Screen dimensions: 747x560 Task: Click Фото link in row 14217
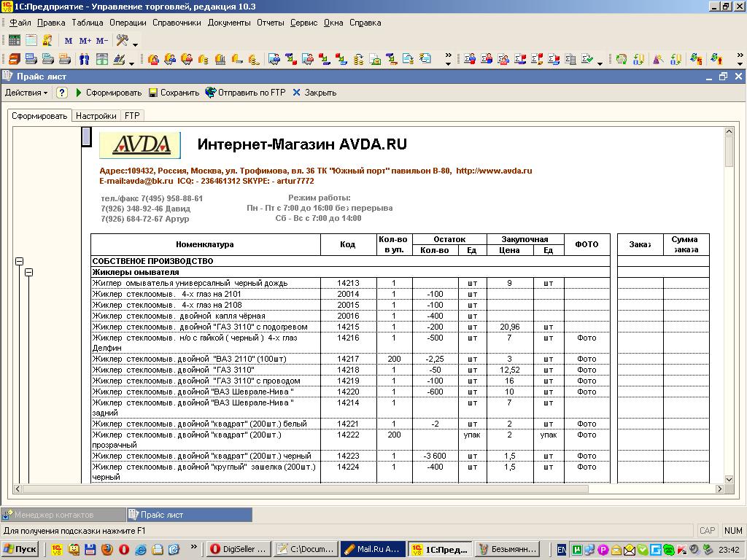click(x=587, y=359)
